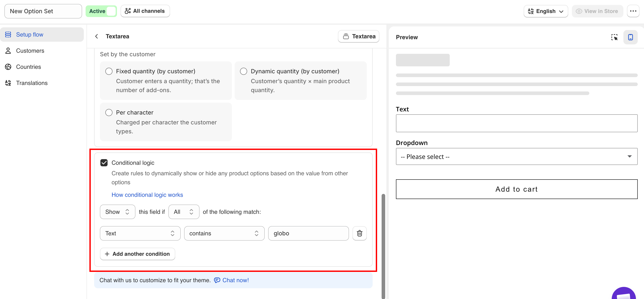The width and height of the screenshot is (644, 299).
Task: Open the three-dot more actions menu
Action: click(x=633, y=11)
